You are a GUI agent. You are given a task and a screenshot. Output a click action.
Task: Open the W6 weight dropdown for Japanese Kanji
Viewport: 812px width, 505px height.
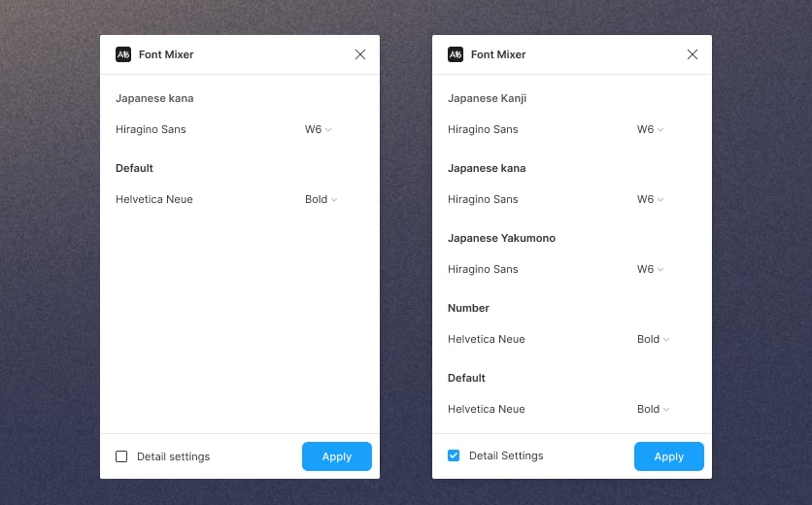[651, 129]
